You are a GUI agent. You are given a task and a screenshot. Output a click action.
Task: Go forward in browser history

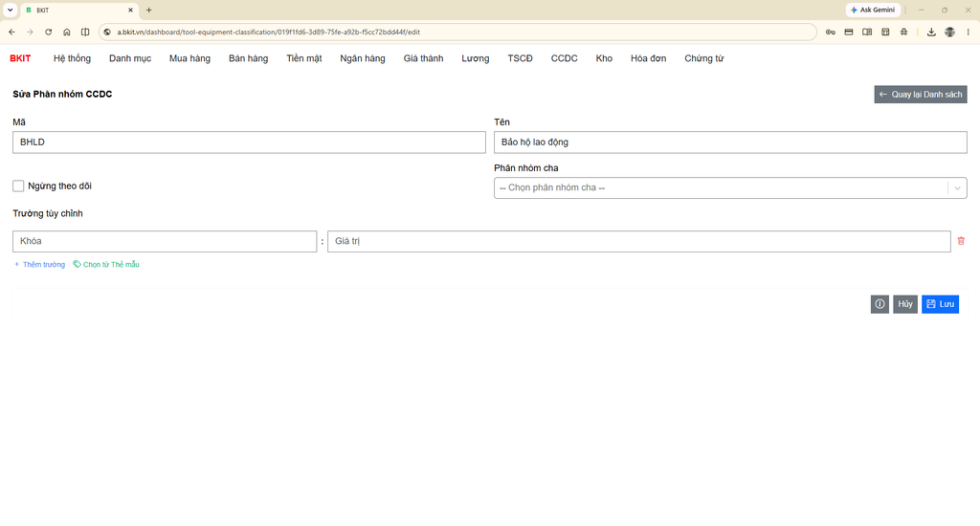click(x=30, y=32)
